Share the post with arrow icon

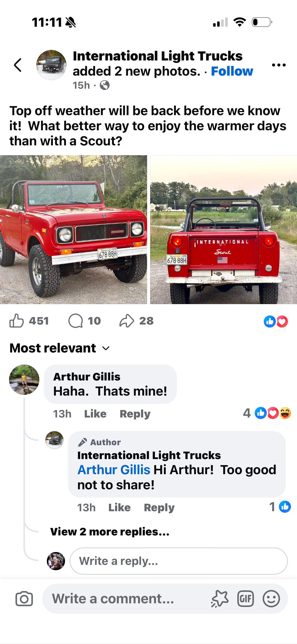point(126,321)
